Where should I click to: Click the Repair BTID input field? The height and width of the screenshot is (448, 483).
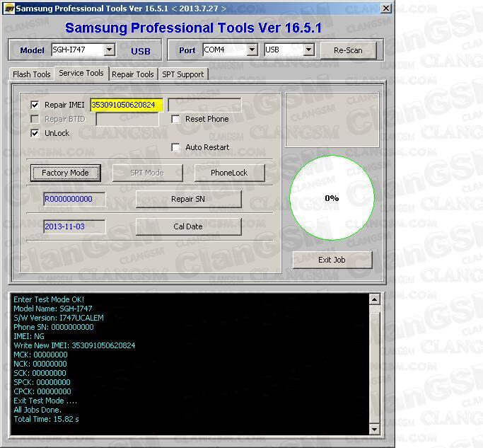pos(127,120)
